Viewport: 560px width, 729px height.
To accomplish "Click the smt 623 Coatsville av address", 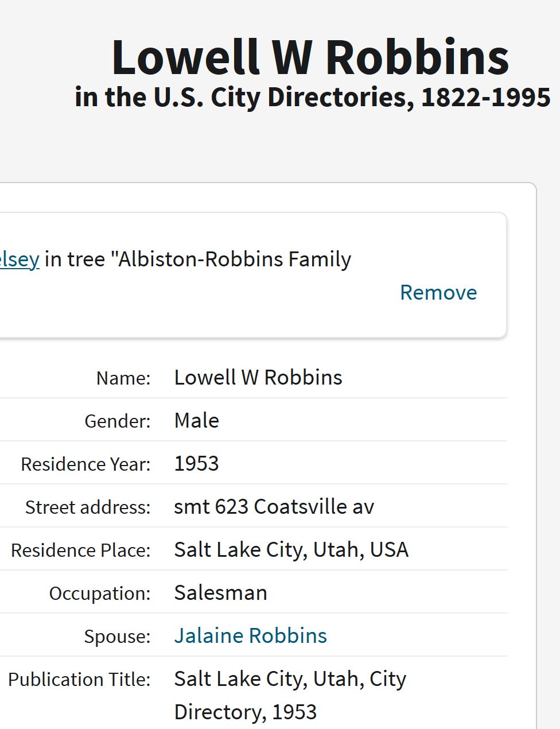I will pos(274,506).
